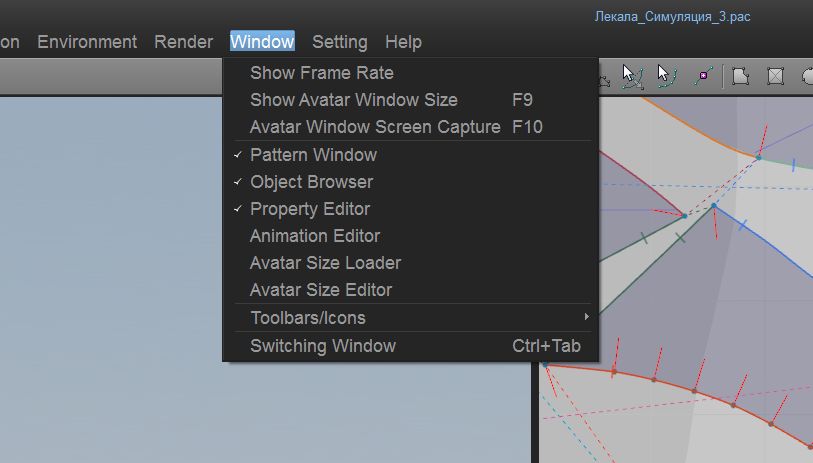
Task: Choose Switching Window entry
Action: 323,346
